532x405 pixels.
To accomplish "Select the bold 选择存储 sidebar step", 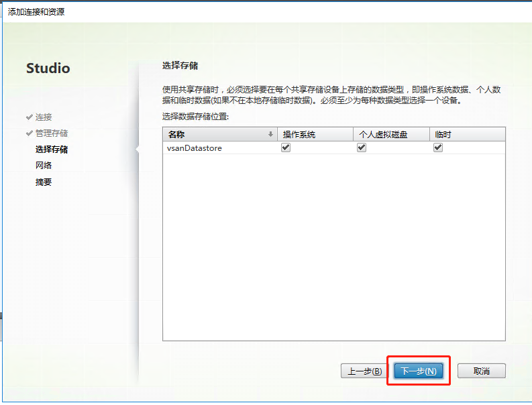I will click(x=52, y=150).
